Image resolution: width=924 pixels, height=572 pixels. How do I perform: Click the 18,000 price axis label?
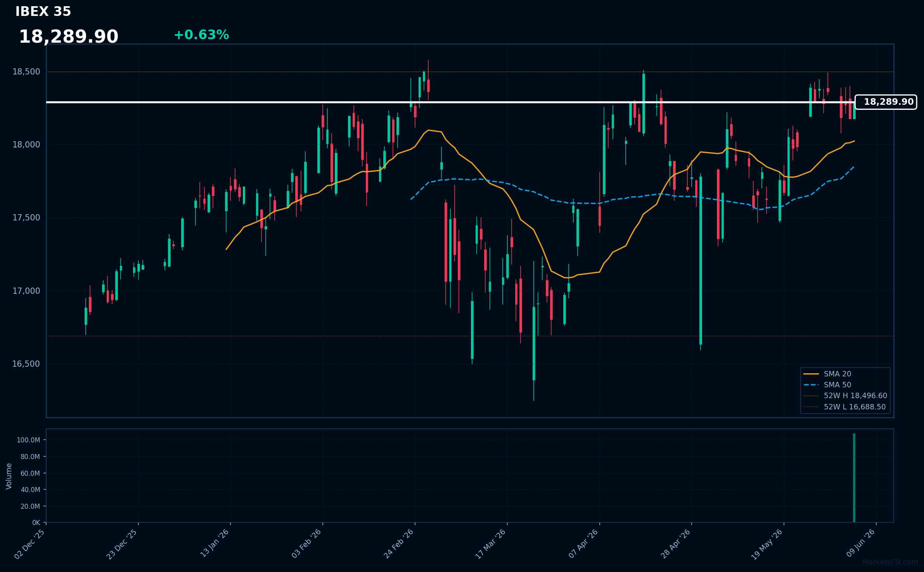pos(26,145)
